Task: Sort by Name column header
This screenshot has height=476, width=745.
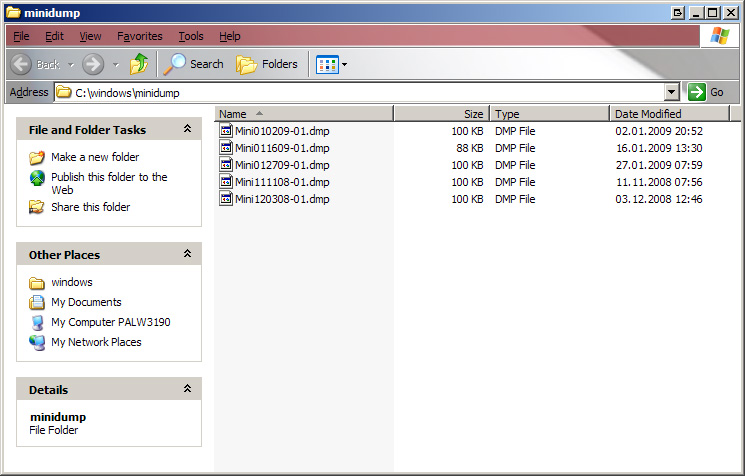Action: 304,114
